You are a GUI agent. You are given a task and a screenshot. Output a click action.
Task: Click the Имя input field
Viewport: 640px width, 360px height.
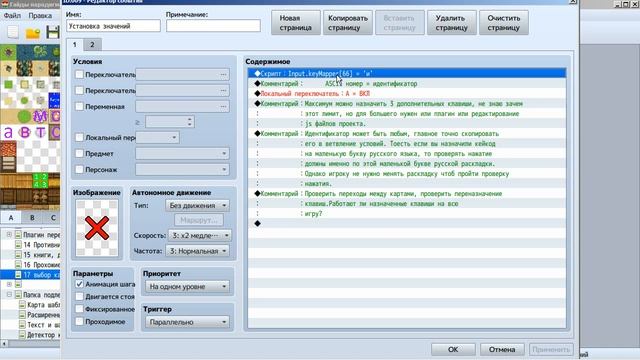(x=113, y=26)
